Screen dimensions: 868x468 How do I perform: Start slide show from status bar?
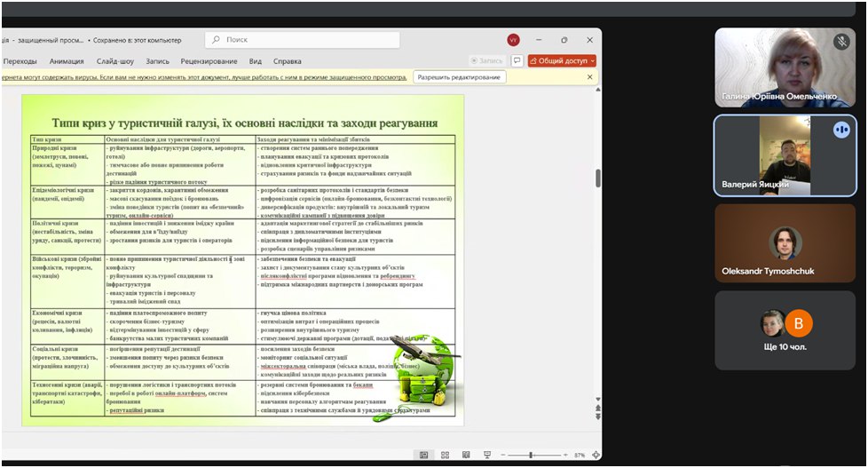click(x=487, y=455)
